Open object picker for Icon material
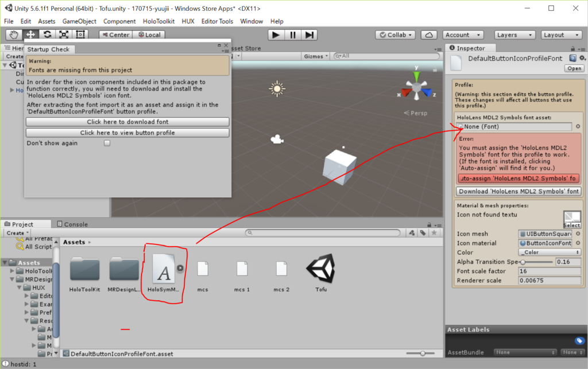Screen dimensions: 588x369 click(x=578, y=243)
